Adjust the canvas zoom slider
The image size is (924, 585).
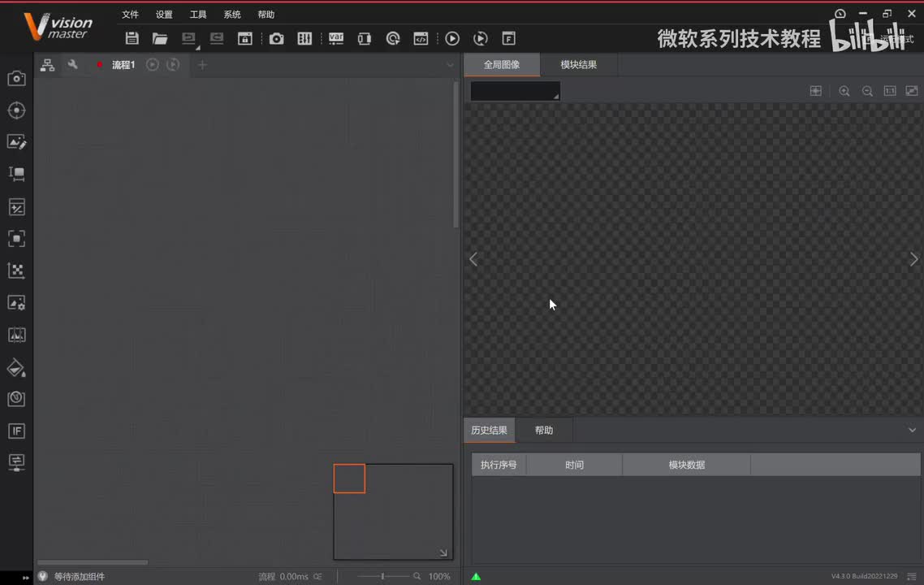382,576
